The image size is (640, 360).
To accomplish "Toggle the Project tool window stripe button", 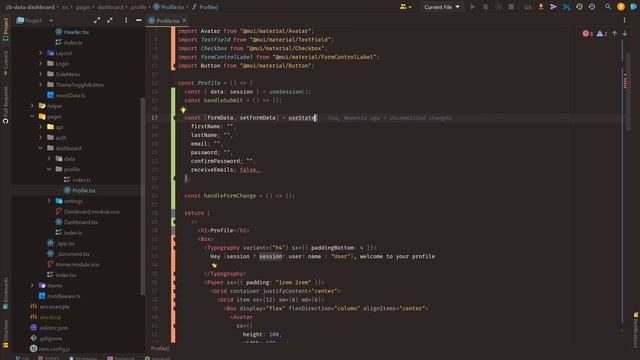I will pos(5,29).
